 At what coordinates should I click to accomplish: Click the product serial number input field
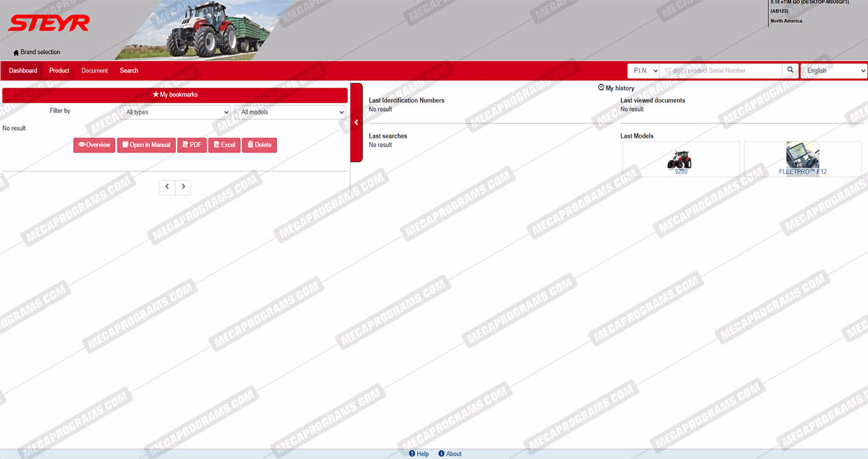(721, 70)
